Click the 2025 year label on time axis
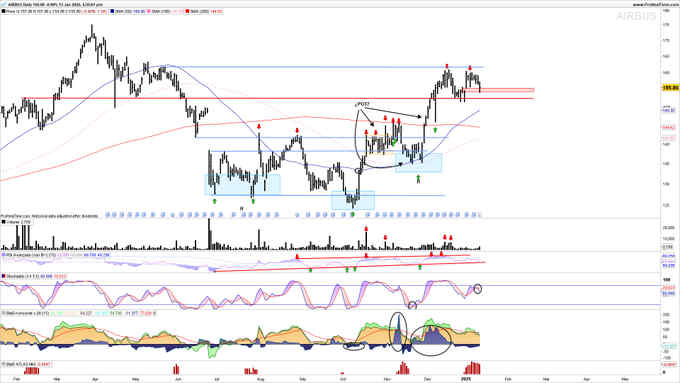 tap(466, 379)
